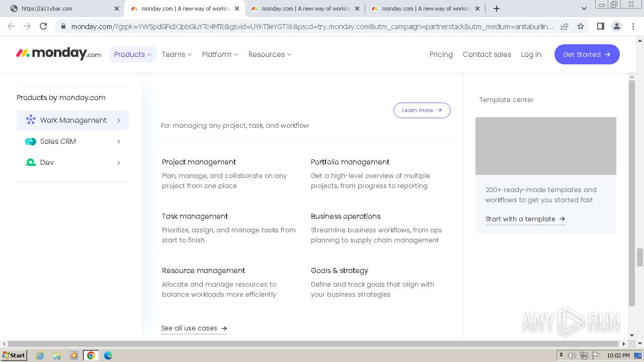Launch Internet Explorer from taskbar
This screenshot has width=644, height=362.
(x=40, y=355)
